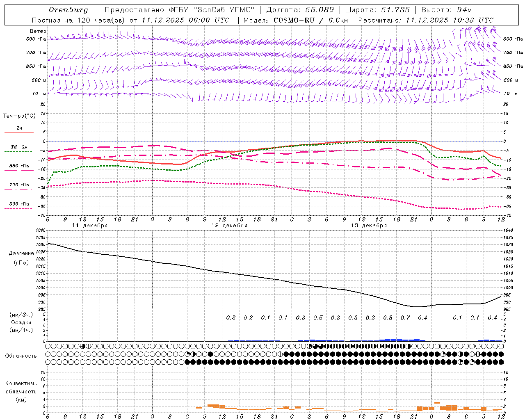
Task: Select the "12 декабря" date label
Action: point(229,226)
